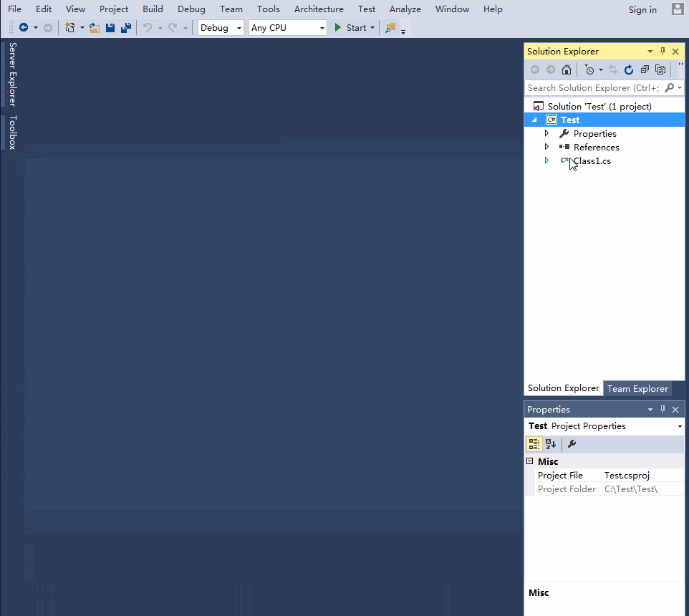Open the Tools menu

pos(268,9)
